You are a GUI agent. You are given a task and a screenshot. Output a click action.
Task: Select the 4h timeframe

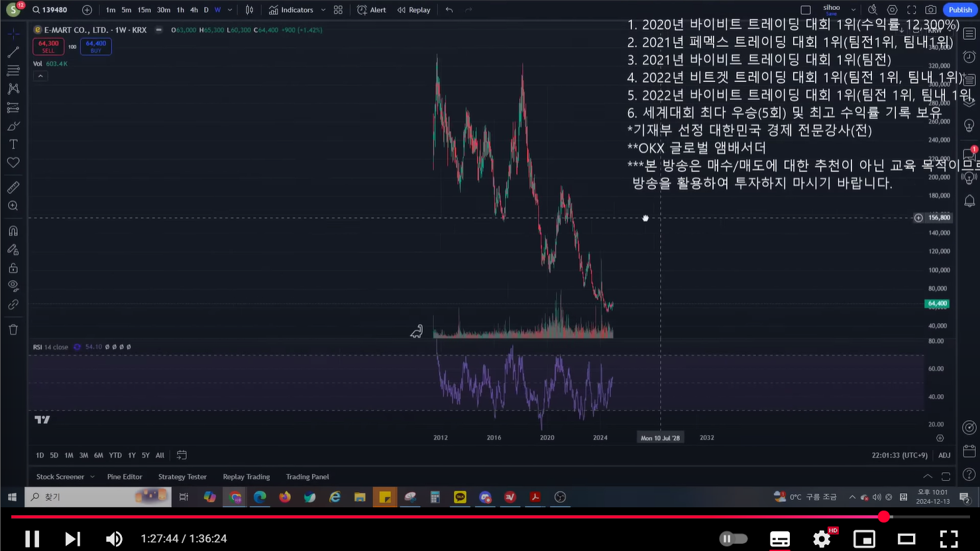click(x=193, y=10)
